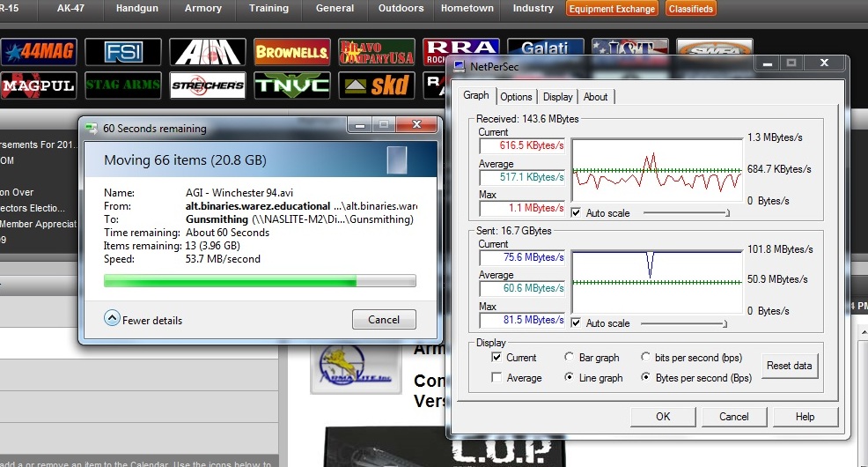The width and height of the screenshot is (868, 467).
Task: Click the Sent Max speed field
Action: pos(522,320)
